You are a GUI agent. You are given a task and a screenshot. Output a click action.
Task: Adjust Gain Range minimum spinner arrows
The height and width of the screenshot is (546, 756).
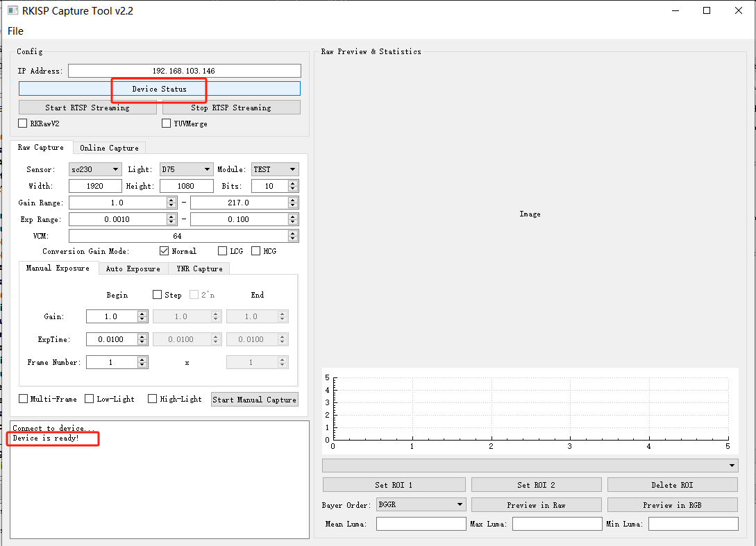(x=171, y=203)
